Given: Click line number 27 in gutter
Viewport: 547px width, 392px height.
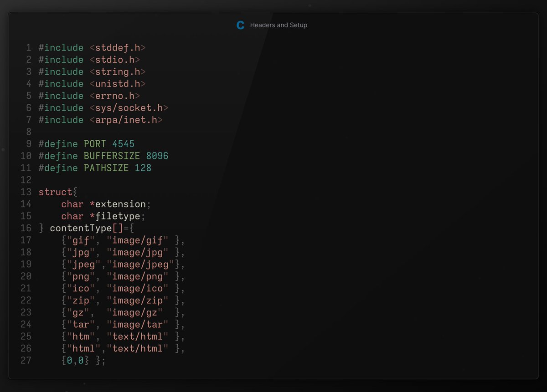Looking at the screenshot, I should point(26,361).
